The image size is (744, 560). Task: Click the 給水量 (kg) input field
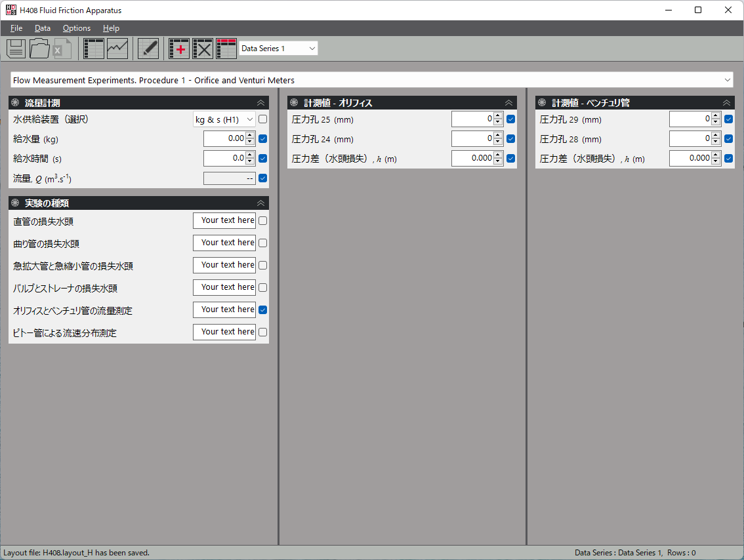[x=224, y=138]
